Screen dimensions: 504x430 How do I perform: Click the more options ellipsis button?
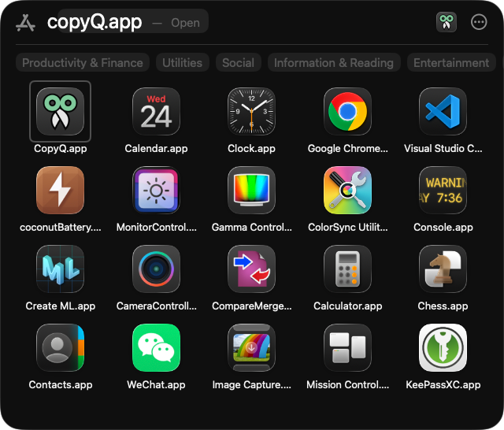[x=479, y=22]
